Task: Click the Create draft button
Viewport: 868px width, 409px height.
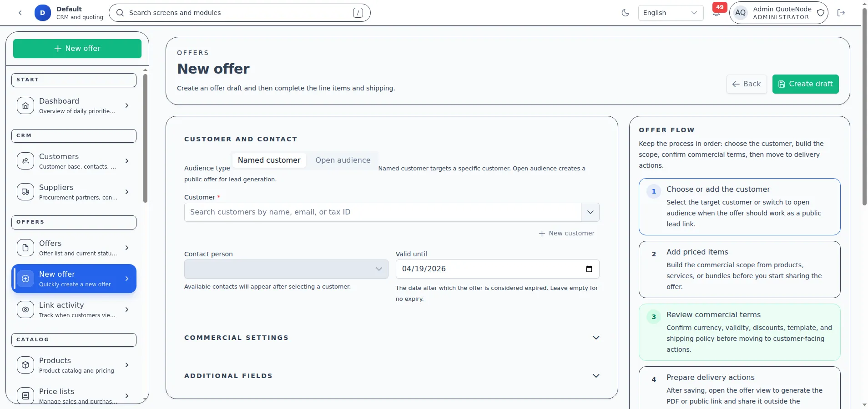Action: [806, 84]
